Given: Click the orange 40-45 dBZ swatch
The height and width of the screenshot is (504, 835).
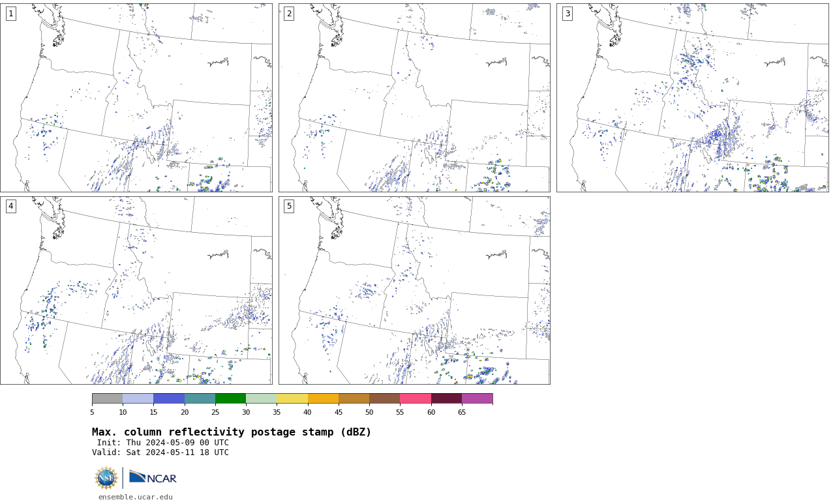Looking at the screenshot, I should pyautogui.click(x=323, y=398).
